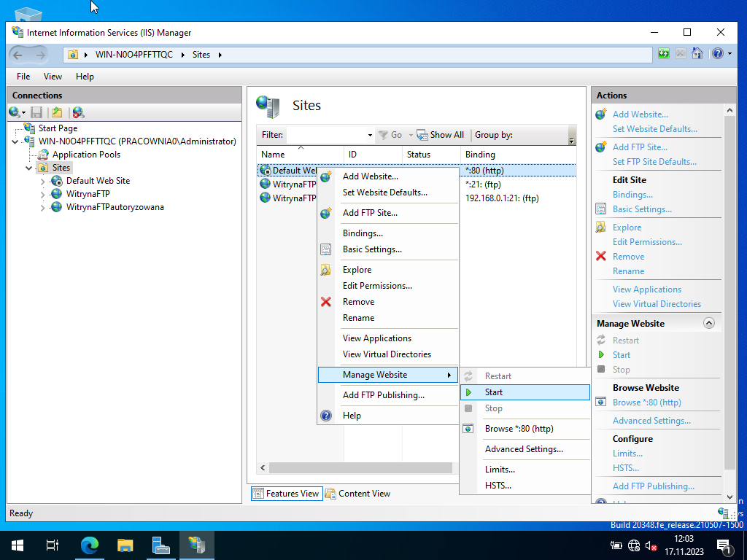Screen dimensions: 747x560
Task: Open Task View on the taskbar
Action: click(52, 545)
